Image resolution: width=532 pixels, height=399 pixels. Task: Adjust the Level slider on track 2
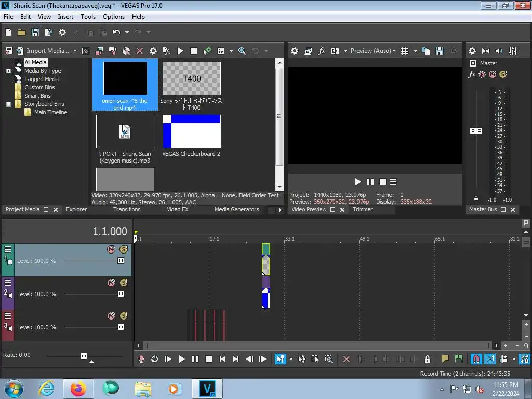121,294
